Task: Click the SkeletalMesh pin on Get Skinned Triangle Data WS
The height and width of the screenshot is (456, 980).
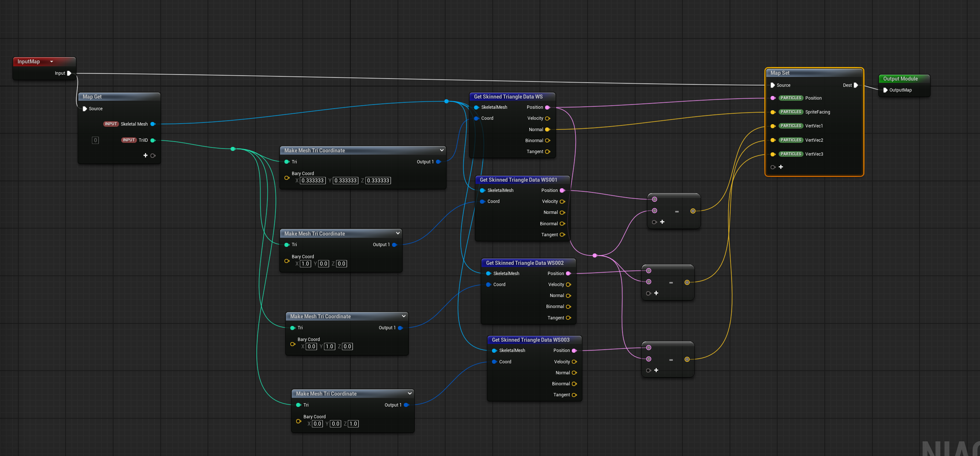Action: click(476, 107)
